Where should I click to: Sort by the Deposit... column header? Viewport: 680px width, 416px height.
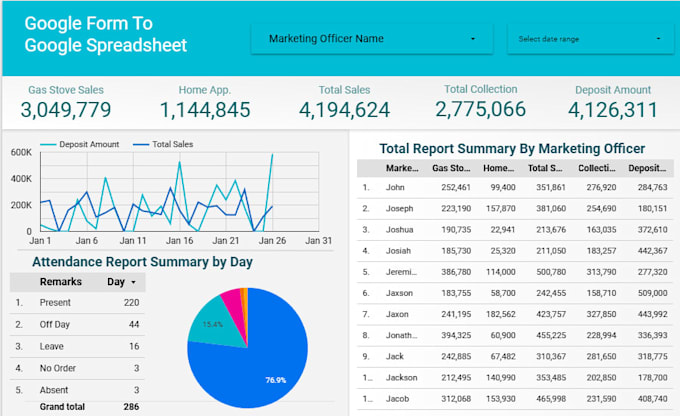tap(647, 168)
